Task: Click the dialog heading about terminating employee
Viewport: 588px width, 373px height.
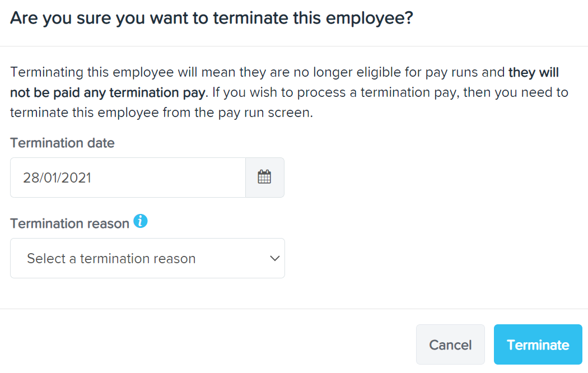Action: point(212,18)
